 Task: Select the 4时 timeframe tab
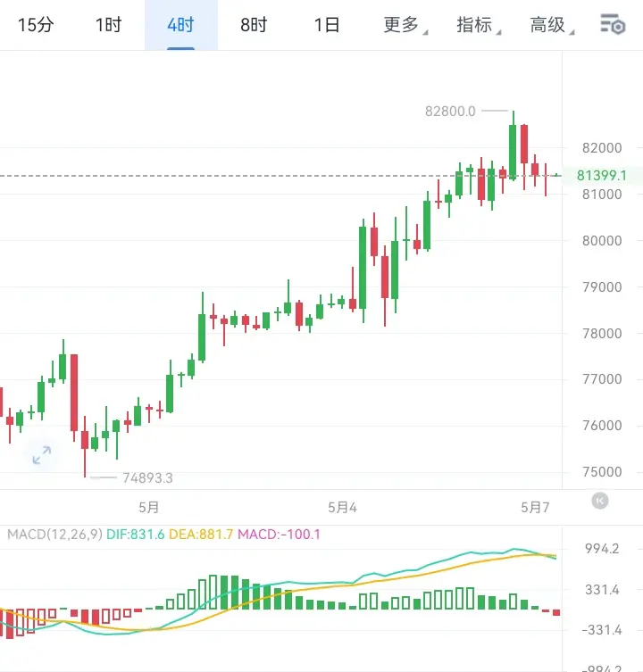click(x=180, y=25)
